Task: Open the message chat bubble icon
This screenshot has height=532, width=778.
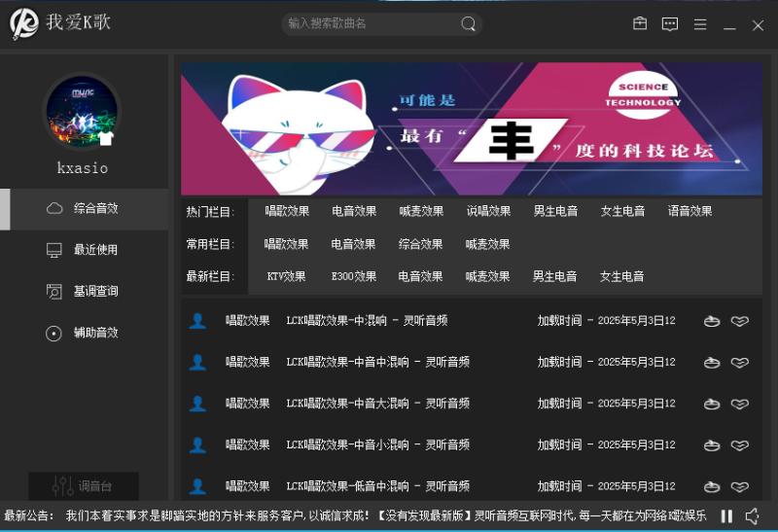Action: (670, 23)
